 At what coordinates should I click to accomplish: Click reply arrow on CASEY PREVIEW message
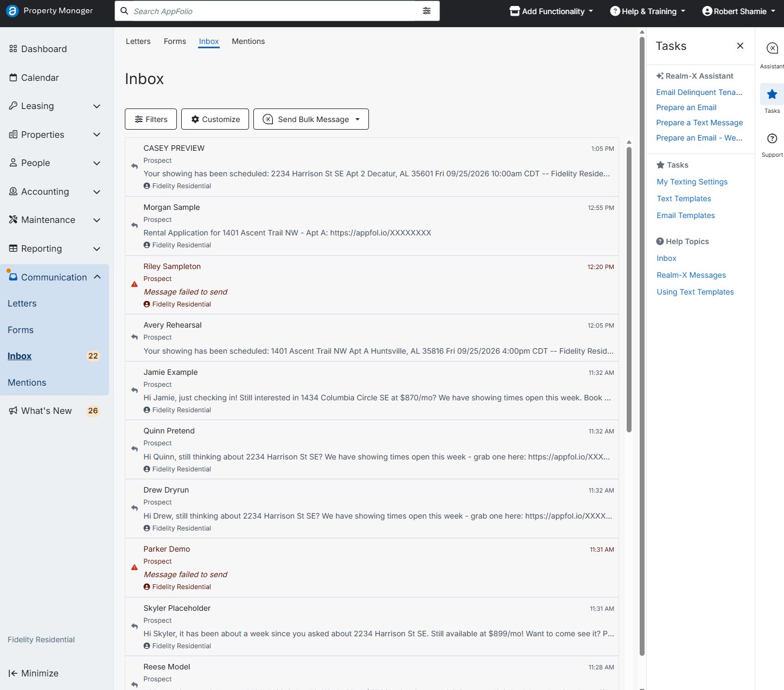(135, 167)
